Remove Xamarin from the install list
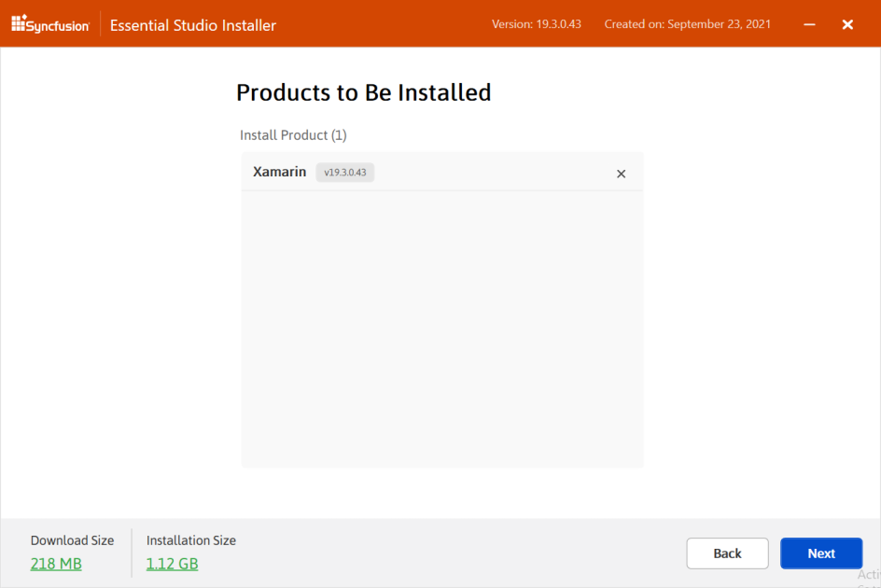Screen dimensions: 881x588 622,174
